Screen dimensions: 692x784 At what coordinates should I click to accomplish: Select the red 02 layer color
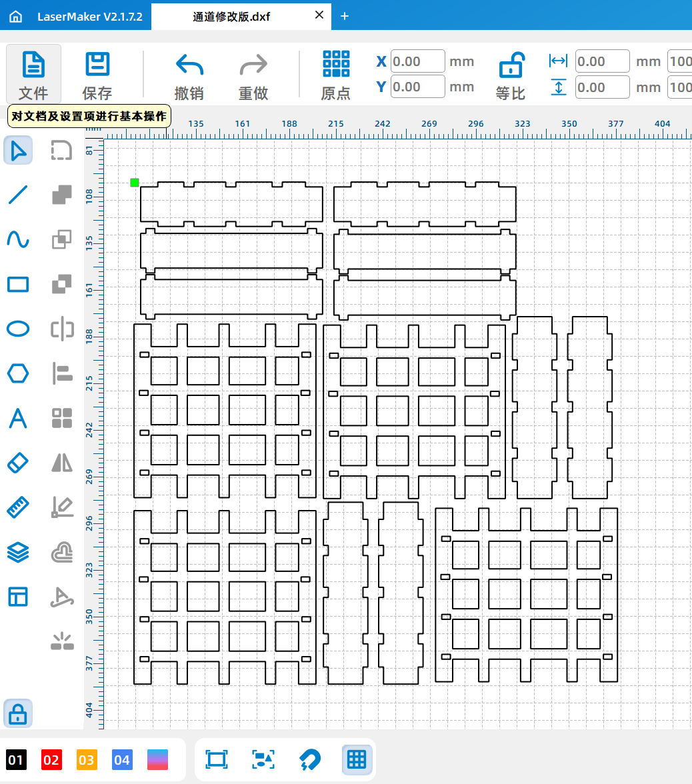pos(51,760)
